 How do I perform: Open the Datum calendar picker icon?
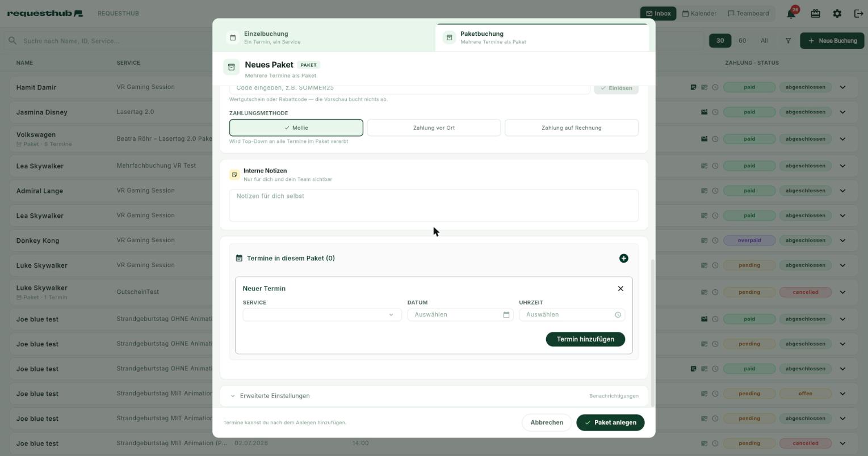point(506,315)
